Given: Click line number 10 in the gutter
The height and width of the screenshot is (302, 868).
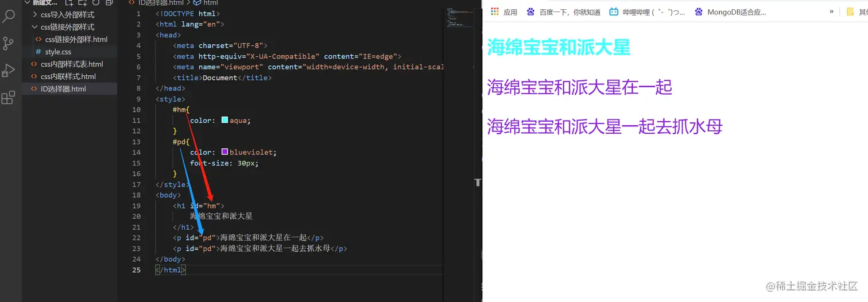Looking at the screenshot, I should pyautogui.click(x=136, y=110).
